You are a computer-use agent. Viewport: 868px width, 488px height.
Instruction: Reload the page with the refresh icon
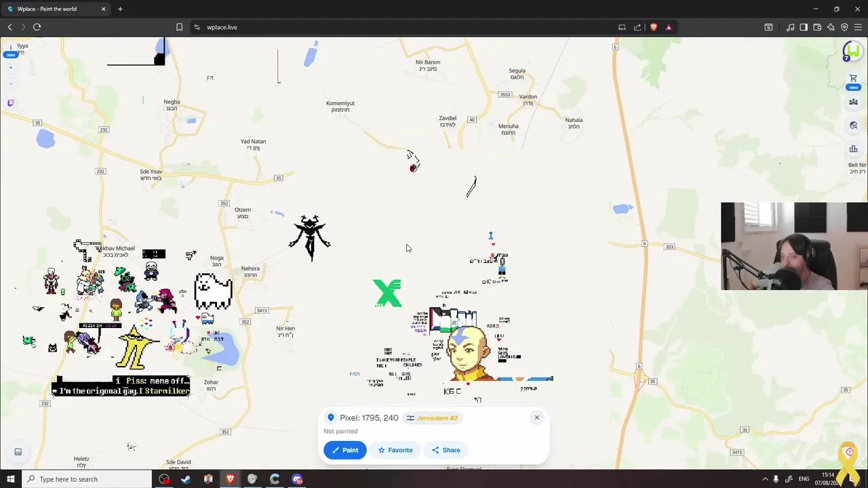pyautogui.click(x=37, y=27)
